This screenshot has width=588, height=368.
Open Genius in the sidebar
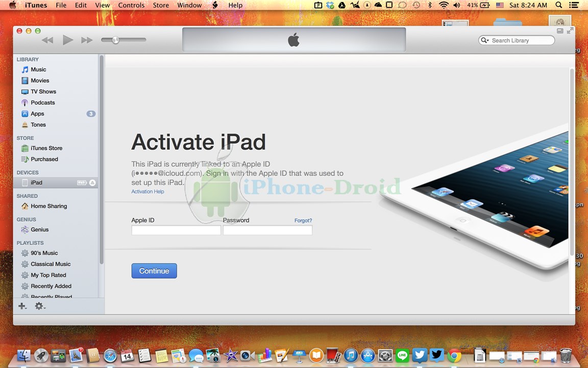point(39,229)
